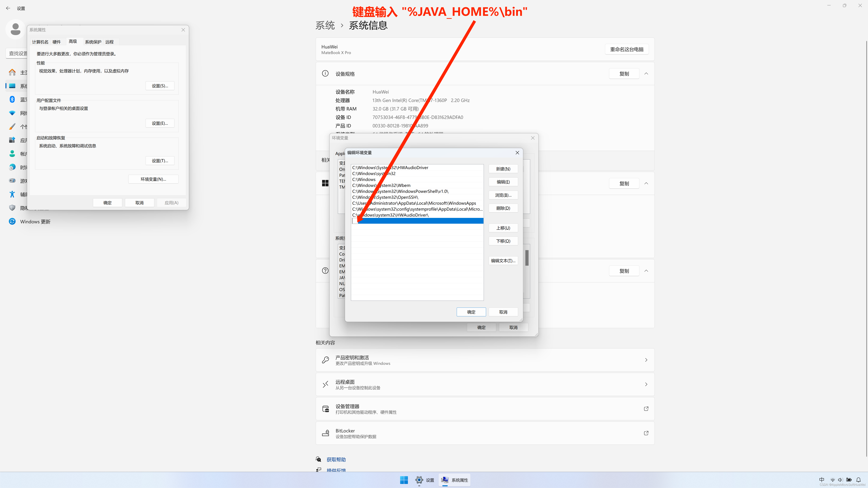This screenshot has height=488, width=868.
Task: Switch to the Hardware tab in system properties
Action: coord(57,42)
